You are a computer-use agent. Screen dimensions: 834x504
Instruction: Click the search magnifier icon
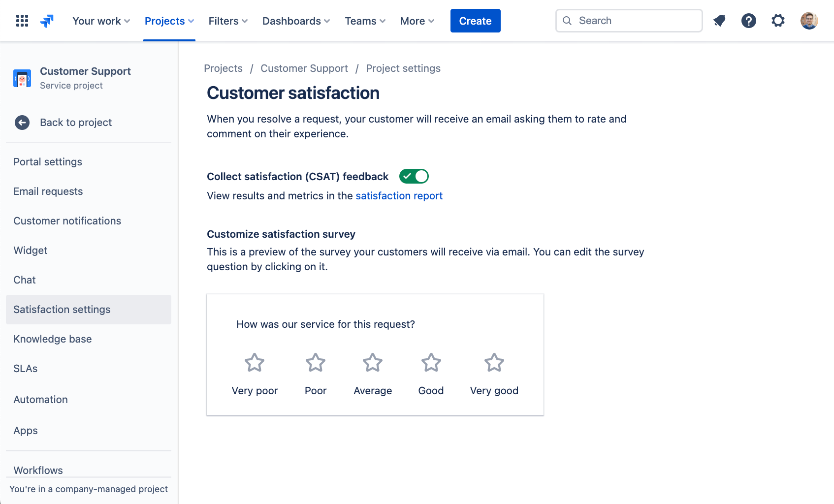(x=567, y=21)
